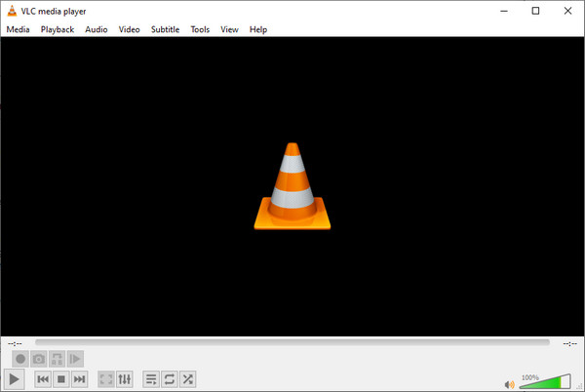Viewport: 585px width, 392px height.
Task: Skip to next media track
Action: pyautogui.click(x=79, y=378)
